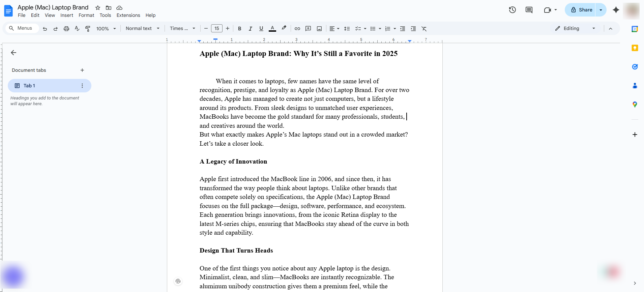
Task: Open the highlight color picker
Action: (284, 29)
